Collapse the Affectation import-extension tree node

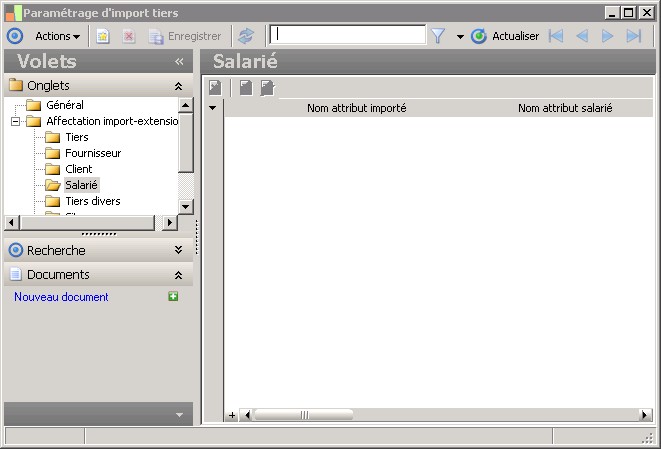(x=16, y=121)
